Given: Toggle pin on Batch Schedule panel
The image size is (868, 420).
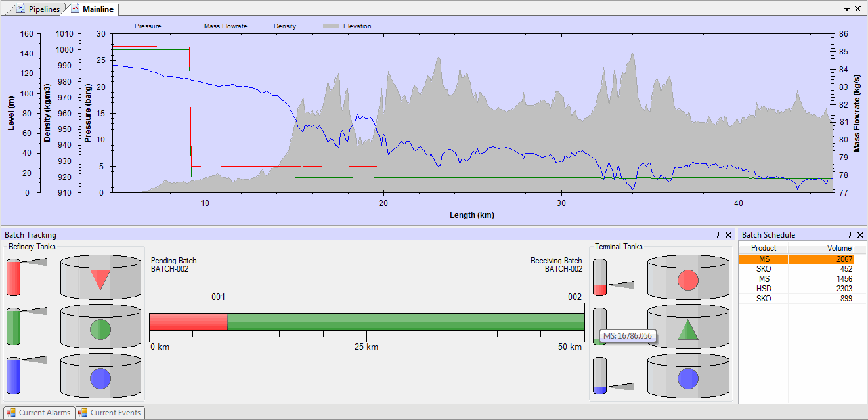Looking at the screenshot, I should 849,235.
